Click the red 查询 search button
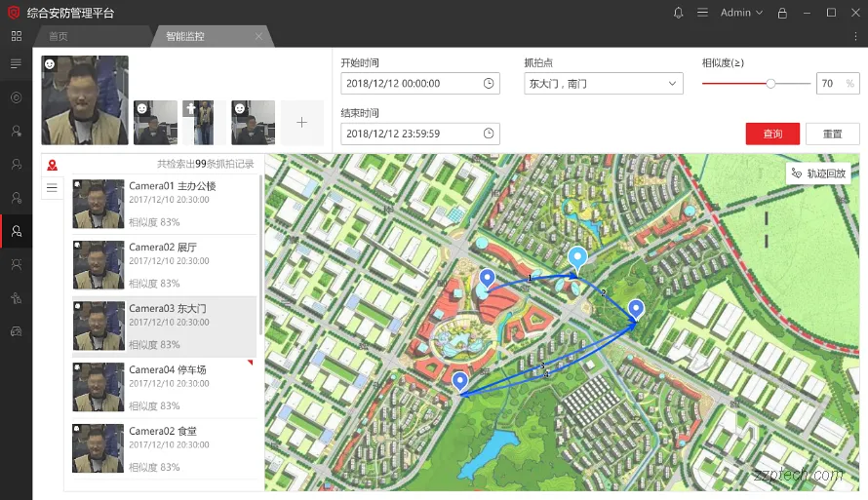Viewport: 868px width, 500px height. [x=772, y=134]
